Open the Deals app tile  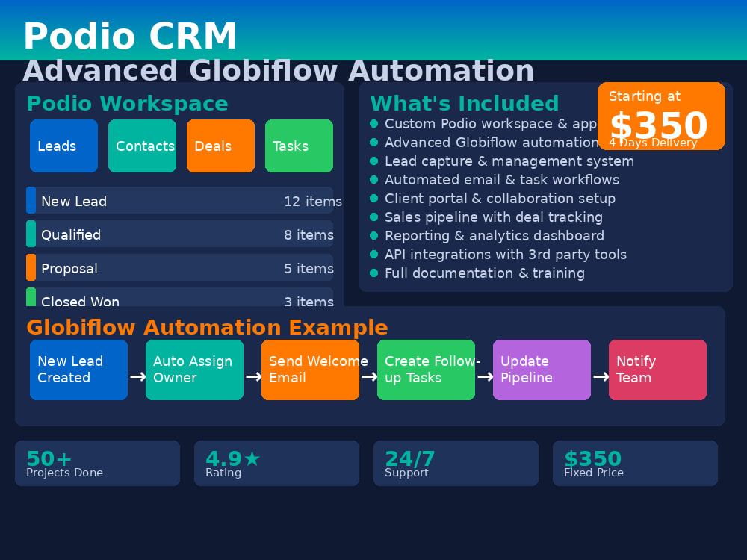(220, 146)
